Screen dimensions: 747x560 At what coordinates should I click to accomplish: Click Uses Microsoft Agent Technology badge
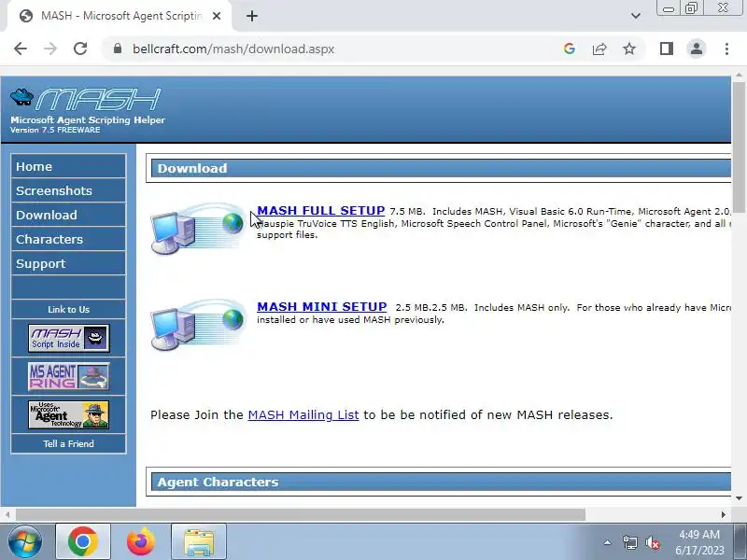(x=68, y=414)
